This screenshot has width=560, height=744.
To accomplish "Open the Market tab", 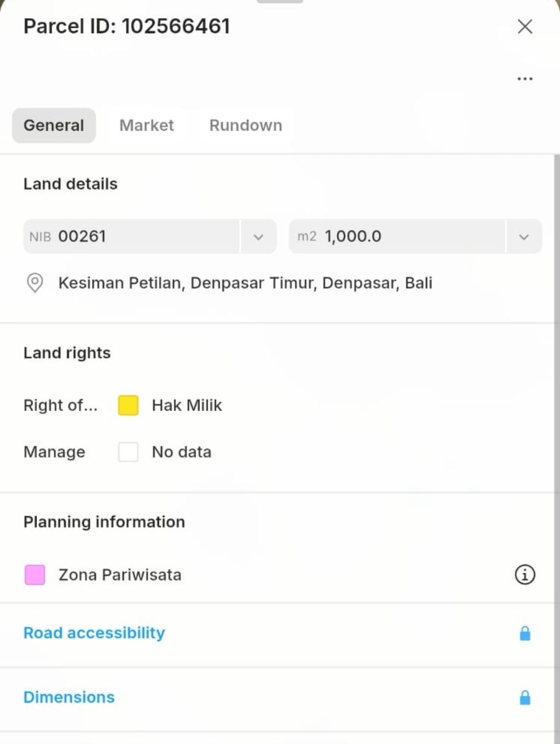I will [x=147, y=126].
